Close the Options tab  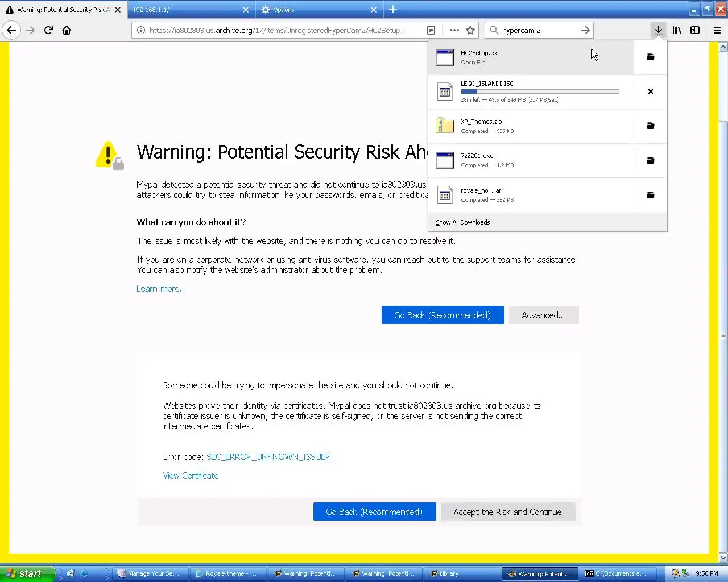374,10
